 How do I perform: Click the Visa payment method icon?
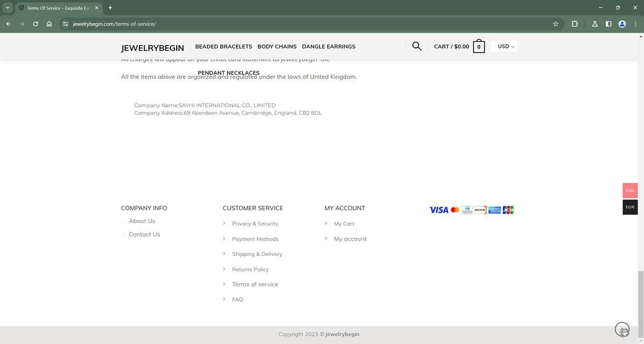tap(438, 210)
